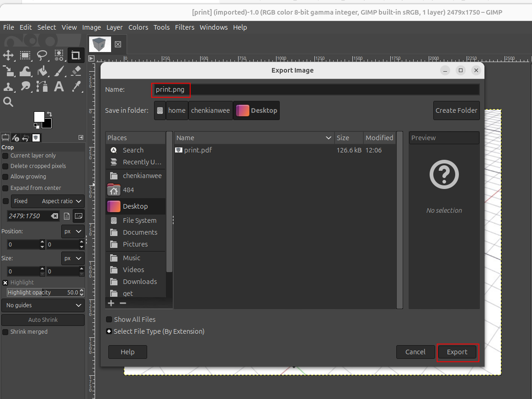
Task: Open the Fixed Aspect ratio dropdown
Action: (x=62, y=201)
